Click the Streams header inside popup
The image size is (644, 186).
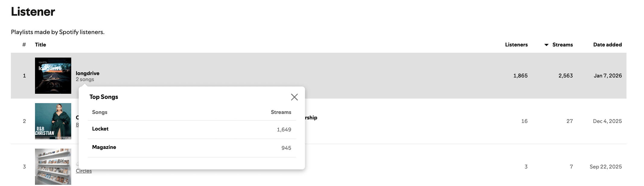(x=281, y=112)
